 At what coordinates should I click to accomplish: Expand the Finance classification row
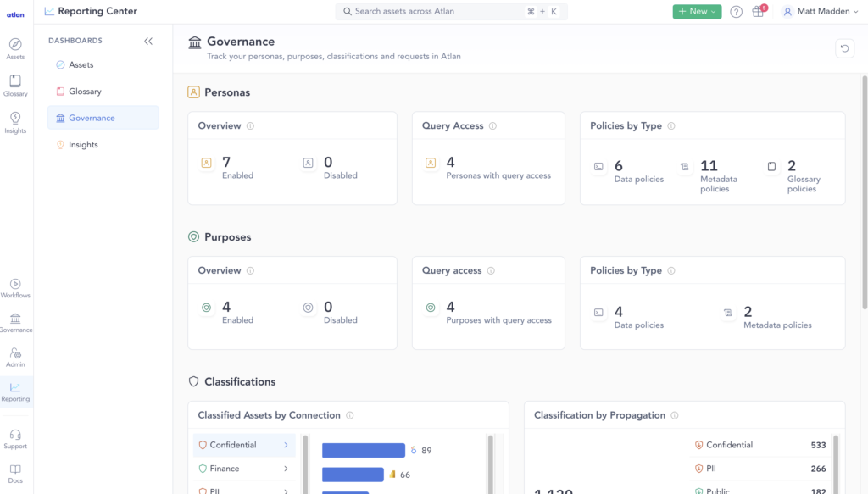[244, 469]
